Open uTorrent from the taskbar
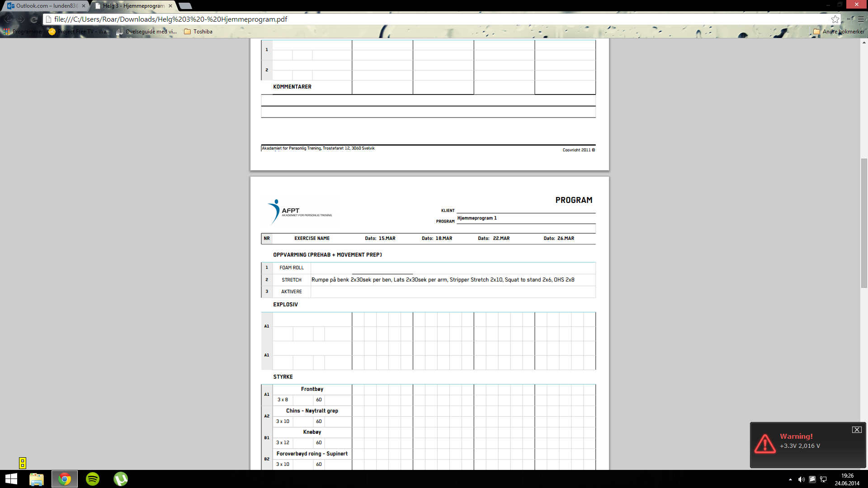Viewport: 868px width, 488px height. 121,479
